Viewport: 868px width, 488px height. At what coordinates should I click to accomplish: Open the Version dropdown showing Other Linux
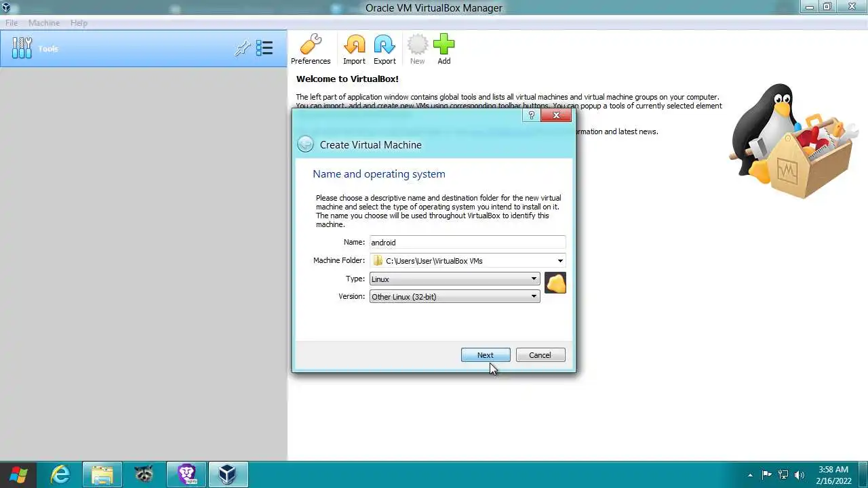pos(454,296)
